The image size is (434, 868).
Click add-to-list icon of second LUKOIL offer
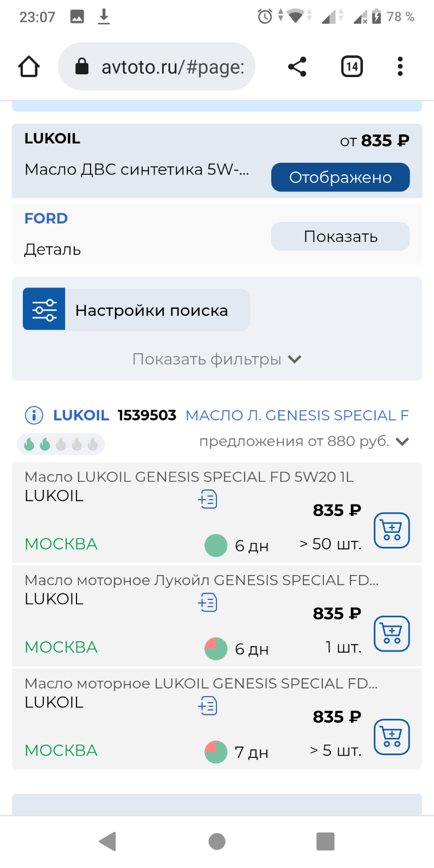click(x=208, y=602)
